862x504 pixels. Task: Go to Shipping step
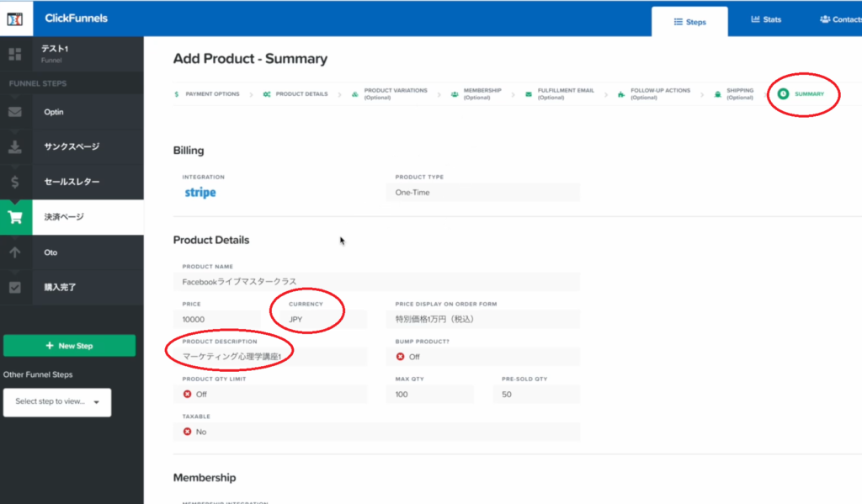tap(734, 94)
